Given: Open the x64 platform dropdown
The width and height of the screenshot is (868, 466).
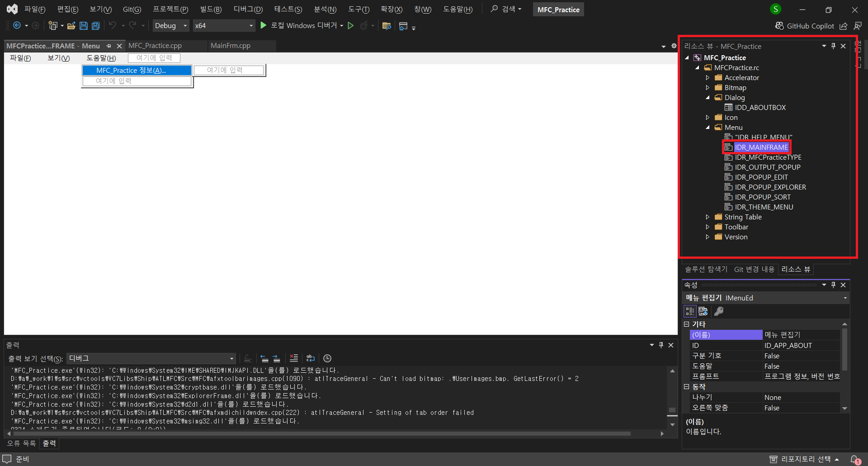Looking at the screenshot, I should (224, 26).
